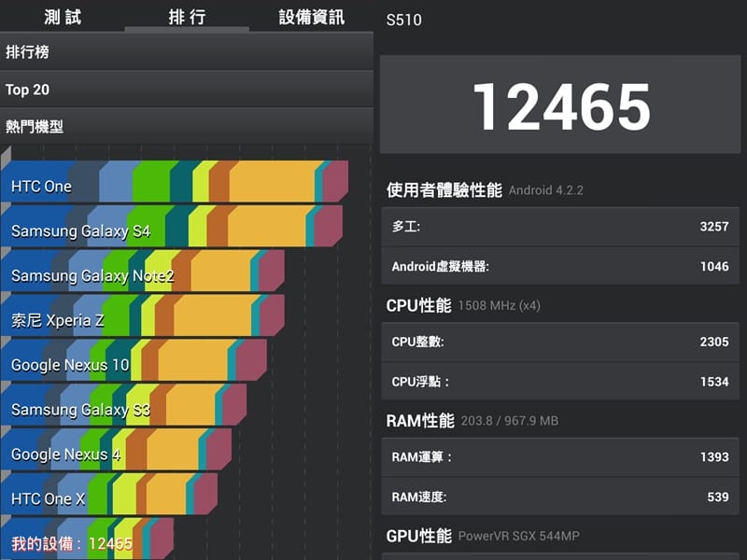The width and height of the screenshot is (747, 560).
Task: Select the HTC One ranking bar
Action: 175,181
